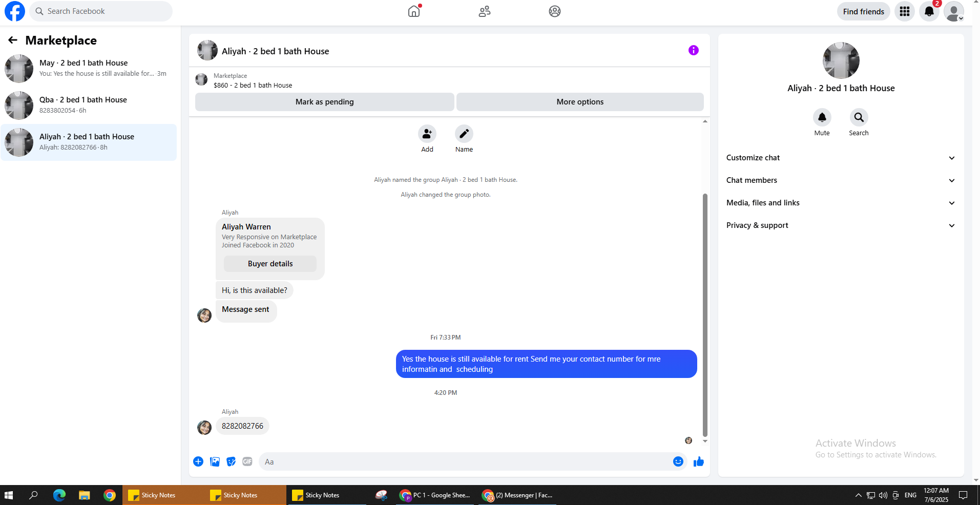Open the May 2 bed 1 bath conversation
Screen dimensions: 980x505
point(89,69)
